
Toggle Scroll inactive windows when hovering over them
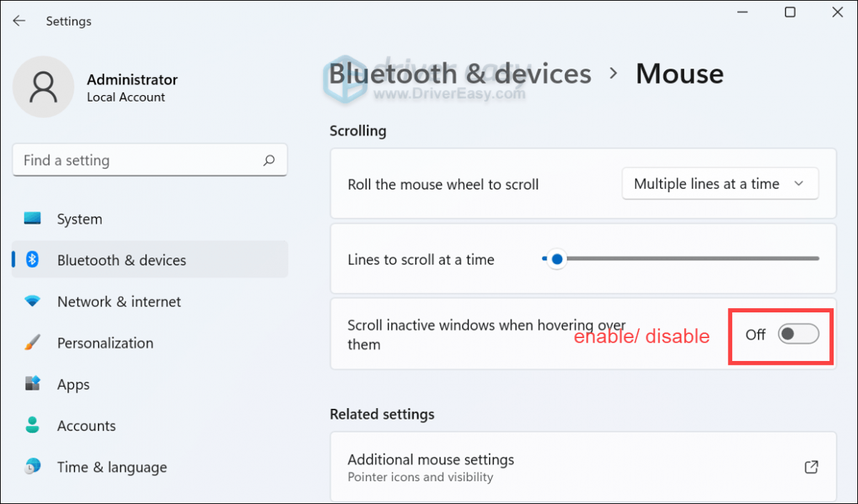tap(799, 334)
